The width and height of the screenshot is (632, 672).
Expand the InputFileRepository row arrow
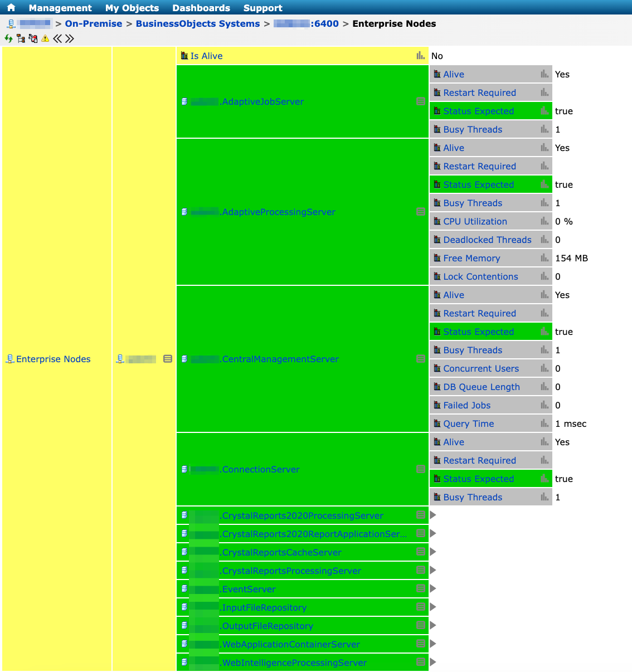(x=433, y=607)
